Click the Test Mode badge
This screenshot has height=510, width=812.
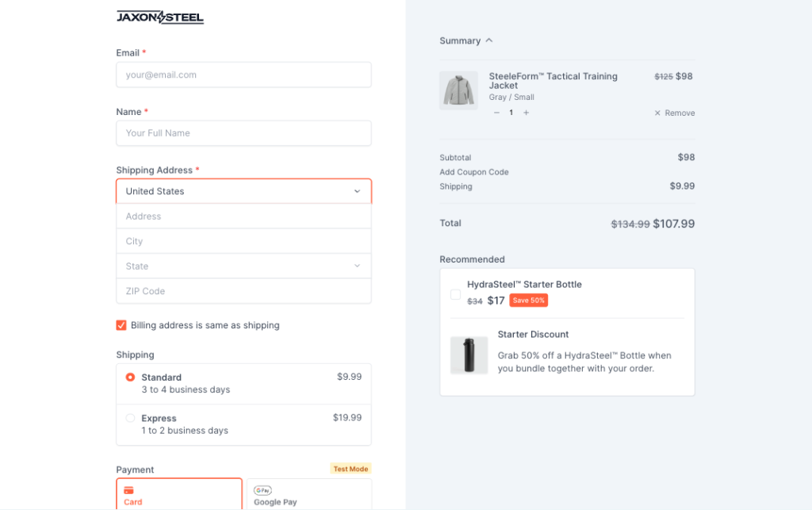(x=350, y=469)
